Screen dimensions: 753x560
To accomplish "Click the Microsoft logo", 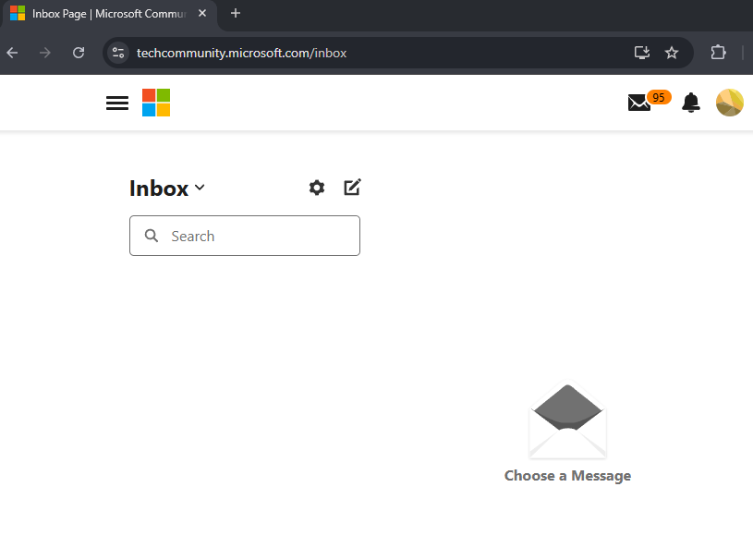I will 156,103.
